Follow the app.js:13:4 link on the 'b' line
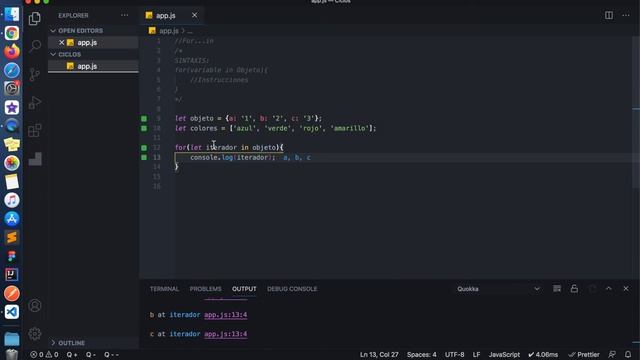This screenshot has height=360, width=640. click(225, 315)
